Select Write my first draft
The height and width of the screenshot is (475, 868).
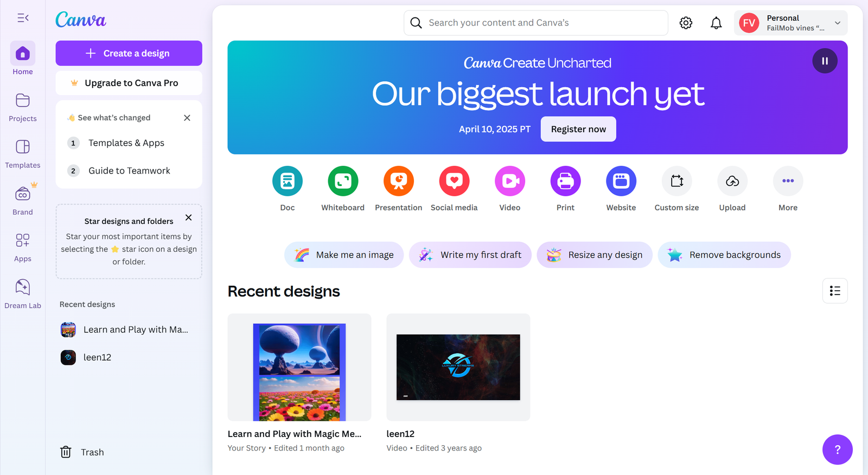(x=470, y=255)
